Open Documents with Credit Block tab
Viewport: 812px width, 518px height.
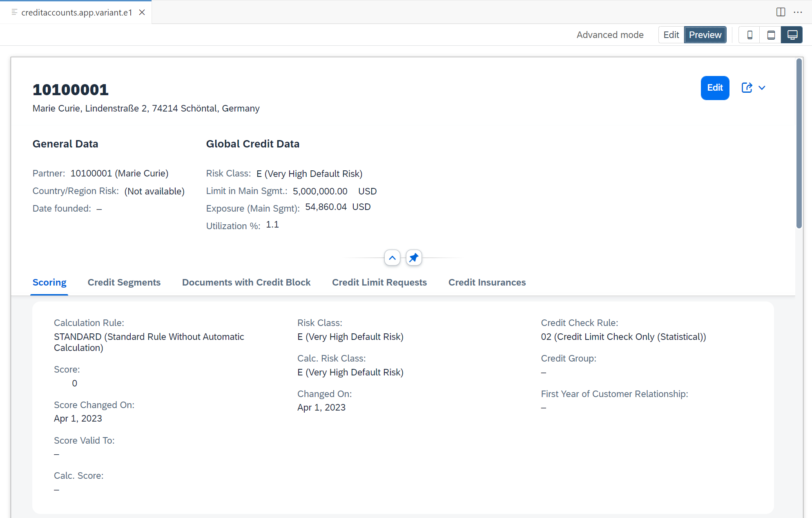[246, 282]
